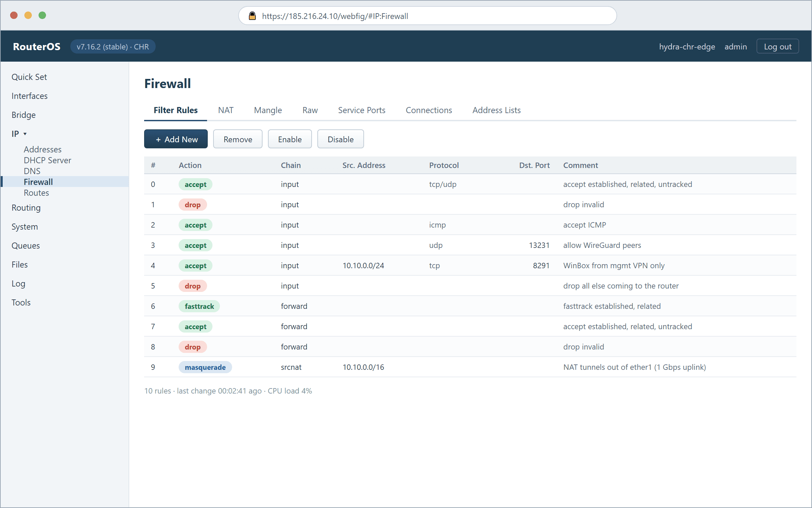Select rule 1 drop badge
Image resolution: width=812 pixels, height=508 pixels.
[193, 205]
